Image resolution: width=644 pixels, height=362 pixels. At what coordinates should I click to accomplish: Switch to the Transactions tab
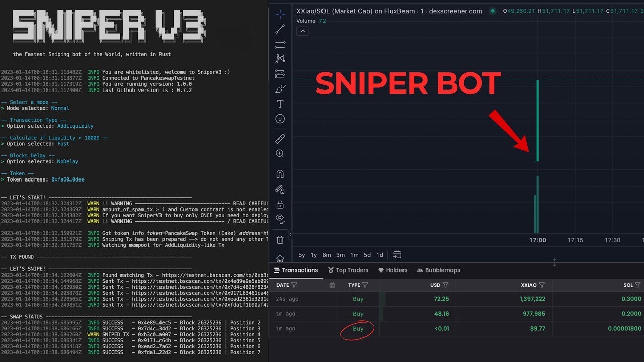[x=296, y=270]
